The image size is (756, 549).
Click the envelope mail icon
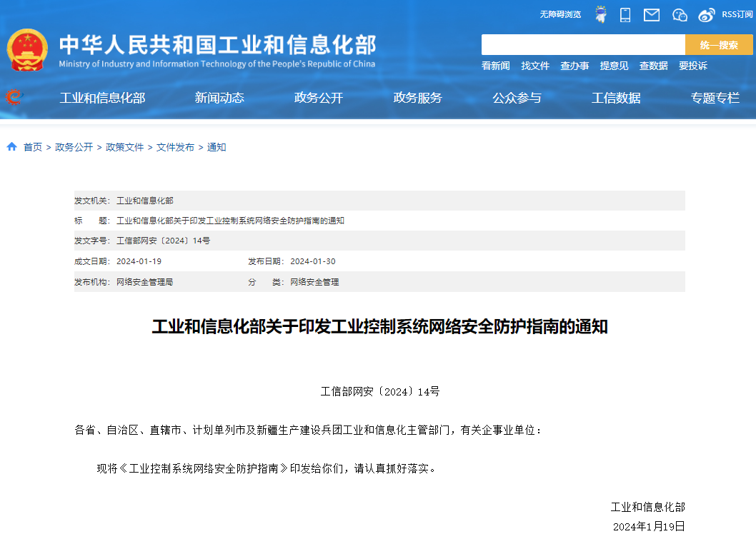click(x=651, y=15)
